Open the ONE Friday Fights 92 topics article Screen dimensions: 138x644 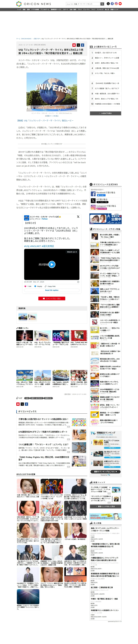[x=52, y=461]
